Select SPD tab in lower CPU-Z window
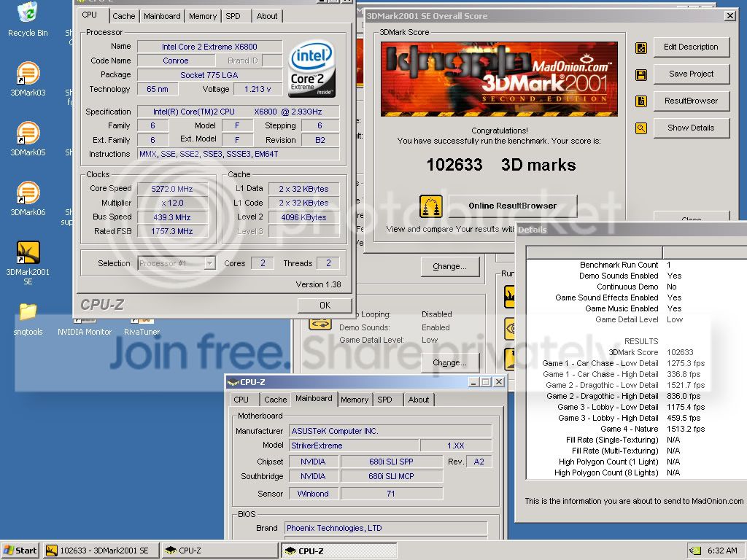Screen dimensions: 747x560 coord(384,400)
